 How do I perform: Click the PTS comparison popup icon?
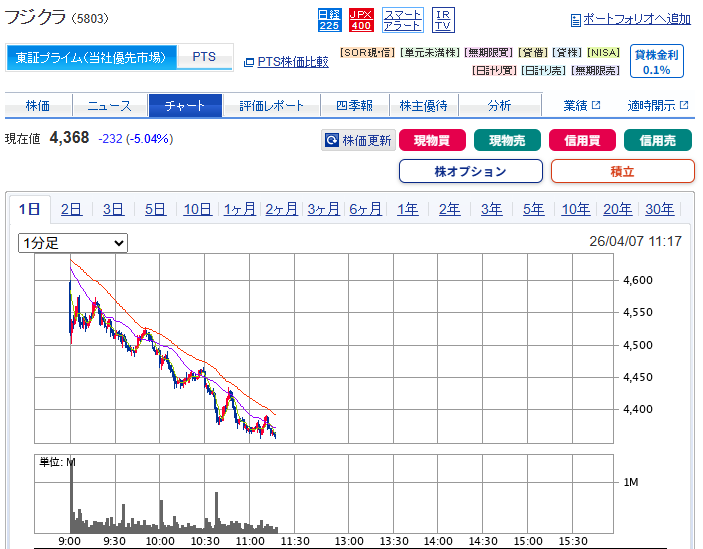click(x=249, y=62)
